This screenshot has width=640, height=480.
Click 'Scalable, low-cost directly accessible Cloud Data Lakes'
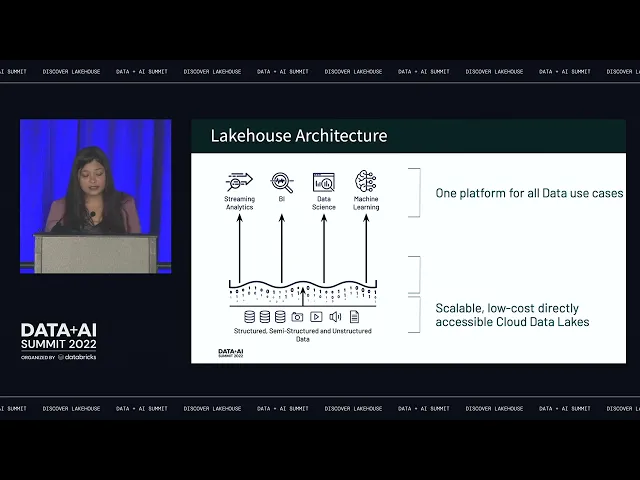coord(512,315)
